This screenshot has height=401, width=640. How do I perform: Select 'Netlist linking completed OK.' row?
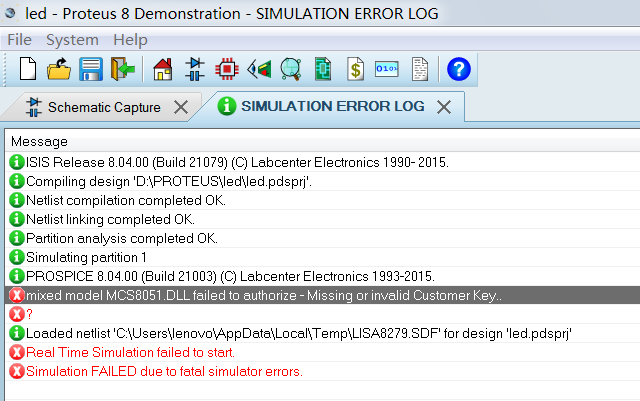click(322, 219)
